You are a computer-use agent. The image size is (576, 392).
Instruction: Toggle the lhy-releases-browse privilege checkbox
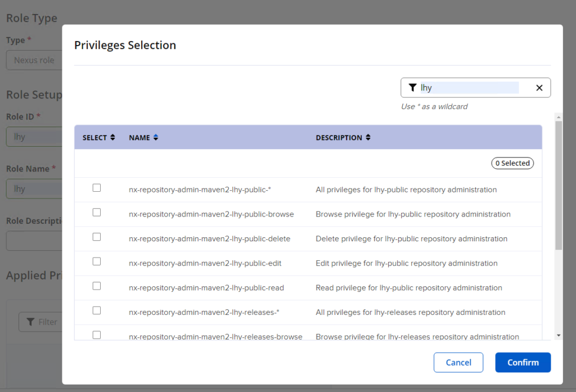click(97, 335)
